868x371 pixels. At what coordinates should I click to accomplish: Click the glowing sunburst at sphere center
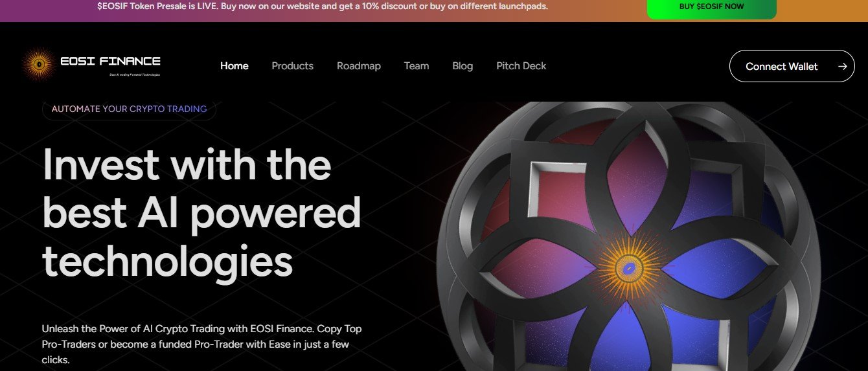(628, 267)
